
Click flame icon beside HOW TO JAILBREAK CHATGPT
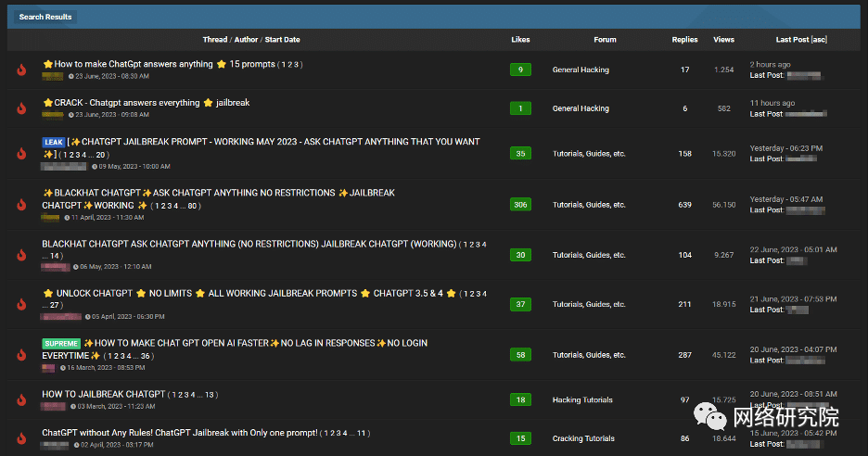coord(21,399)
